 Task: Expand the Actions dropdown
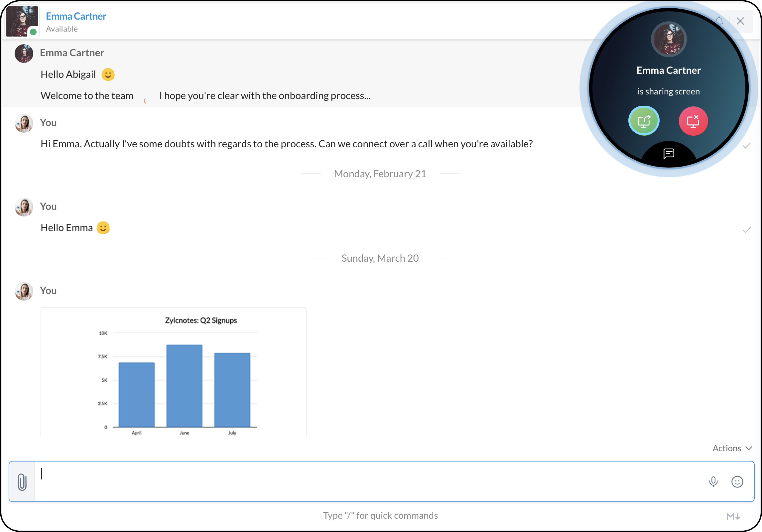click(732, 448)
